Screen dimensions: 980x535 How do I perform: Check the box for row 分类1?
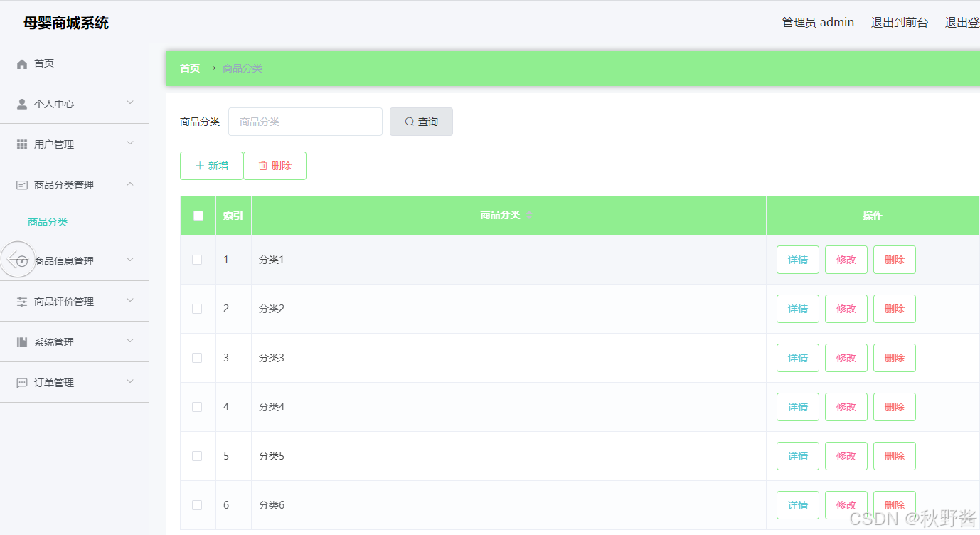click(x=197, y=260)
